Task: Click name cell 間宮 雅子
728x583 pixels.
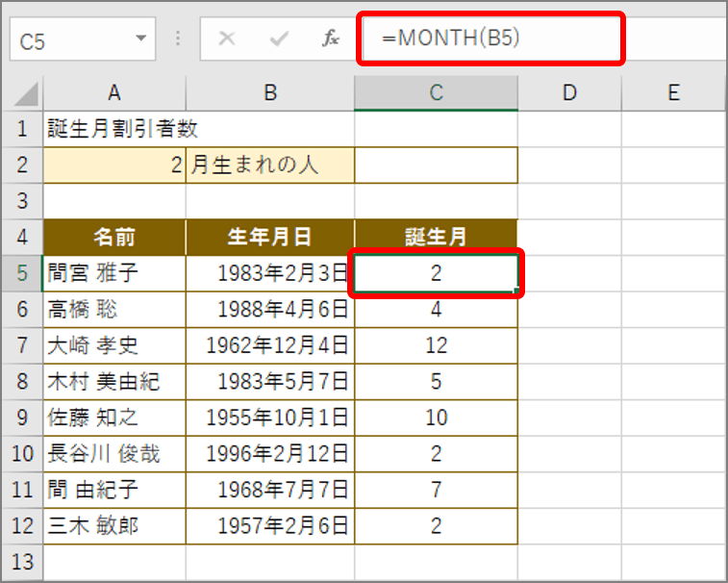Action: [114, 273]
